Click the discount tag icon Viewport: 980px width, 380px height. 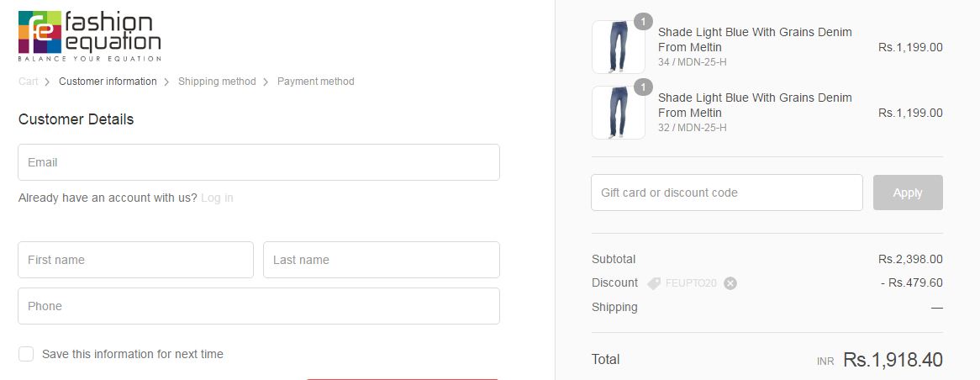point(654,283)
